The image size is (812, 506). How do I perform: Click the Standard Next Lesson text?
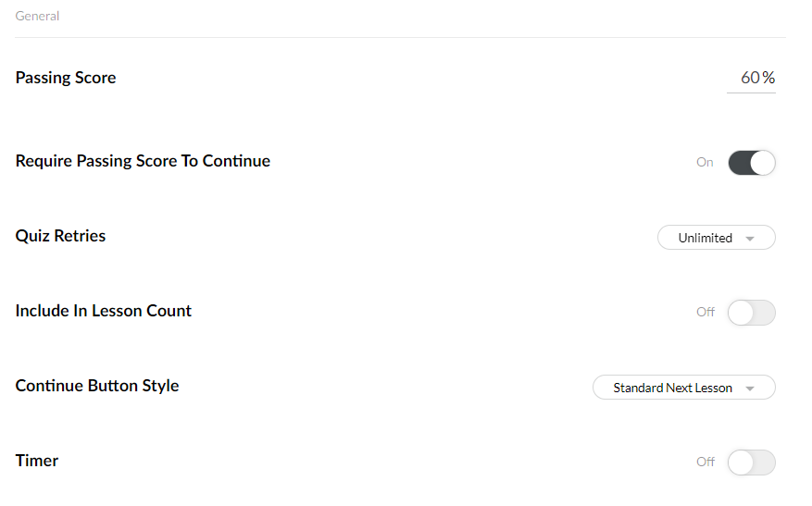point(672,389)
